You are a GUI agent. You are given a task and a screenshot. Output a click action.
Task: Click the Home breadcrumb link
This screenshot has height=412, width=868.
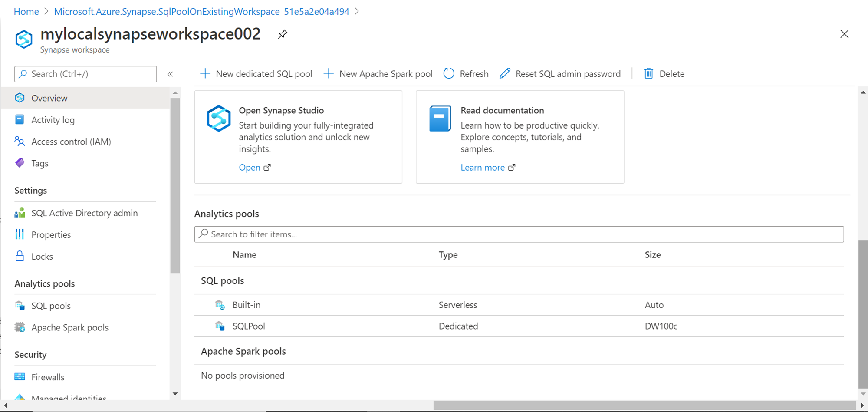[26, 12]
